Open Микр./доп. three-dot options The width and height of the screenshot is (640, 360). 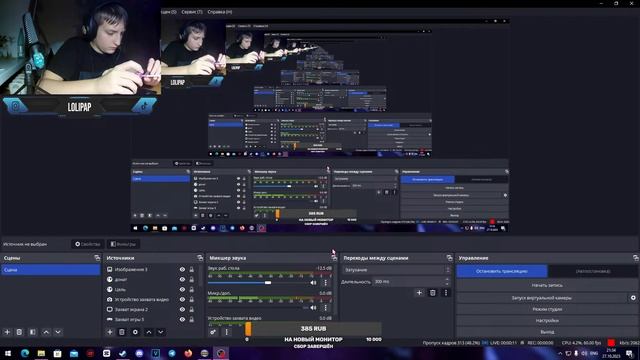point(325,308)
